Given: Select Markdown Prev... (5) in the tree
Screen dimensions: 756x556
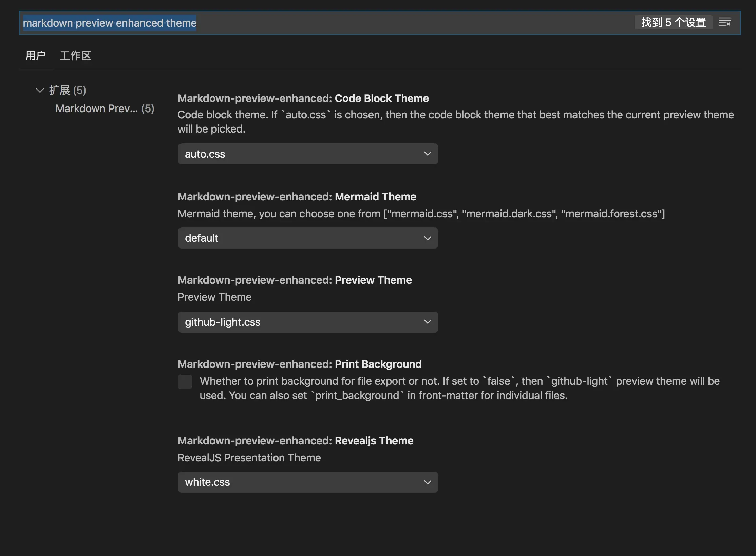Looking at the screenshot, I should (105, 108).
